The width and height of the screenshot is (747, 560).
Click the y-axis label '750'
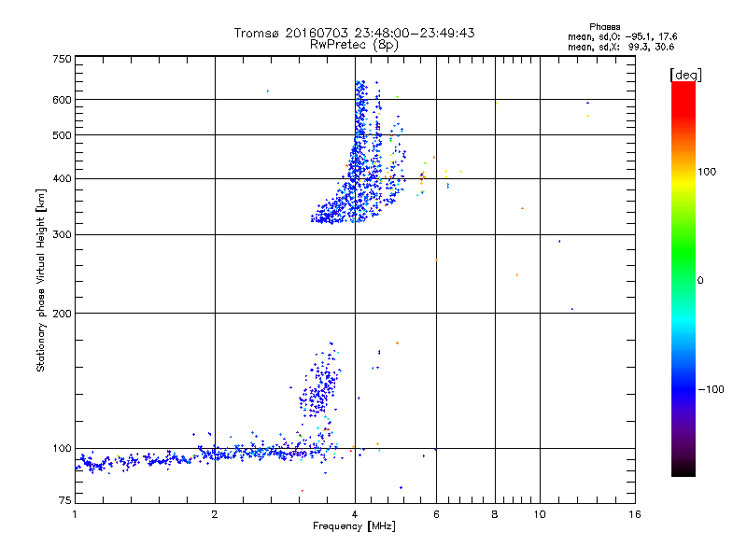click(62, 59)
